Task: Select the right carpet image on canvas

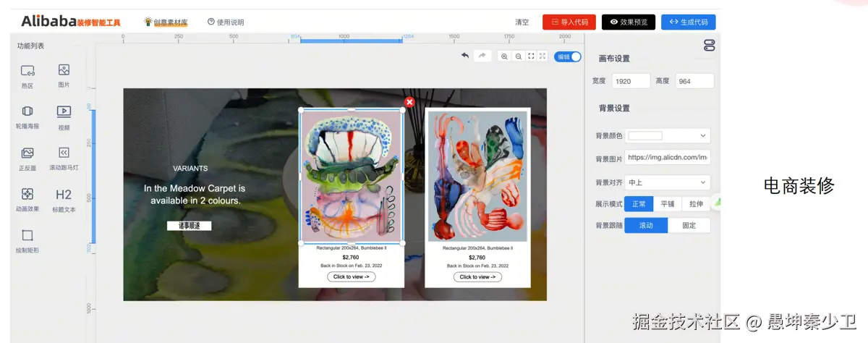Action: point(477,177)
